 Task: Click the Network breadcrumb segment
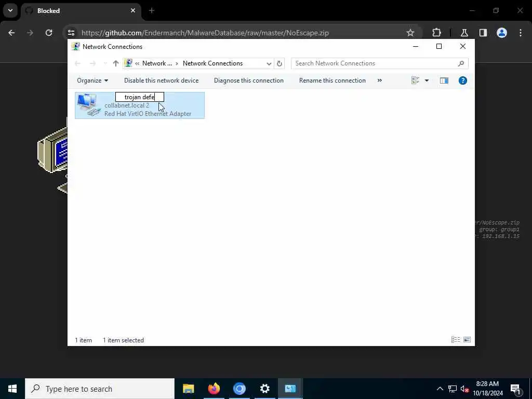pyautogui.click(x=157, y=63)
